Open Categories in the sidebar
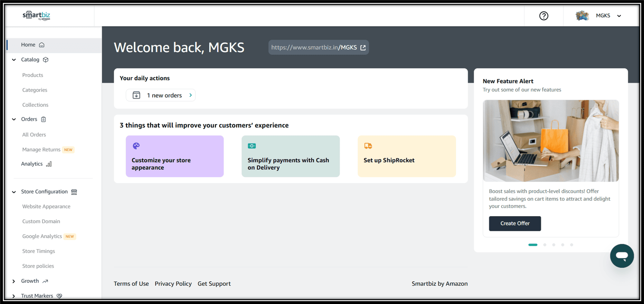This screenshot has width=644, height=304. (35, 90)
